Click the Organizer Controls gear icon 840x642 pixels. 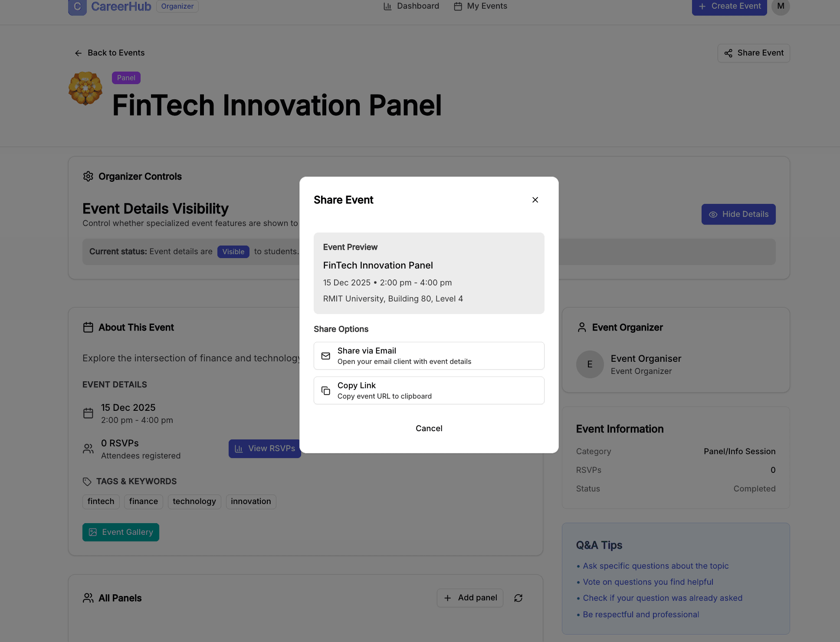(88, 177)
